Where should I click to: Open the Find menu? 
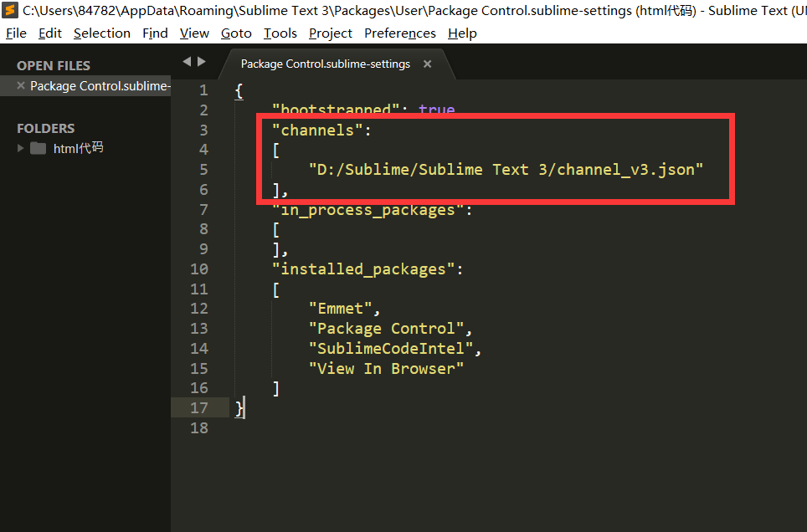(x=155, y=33)
